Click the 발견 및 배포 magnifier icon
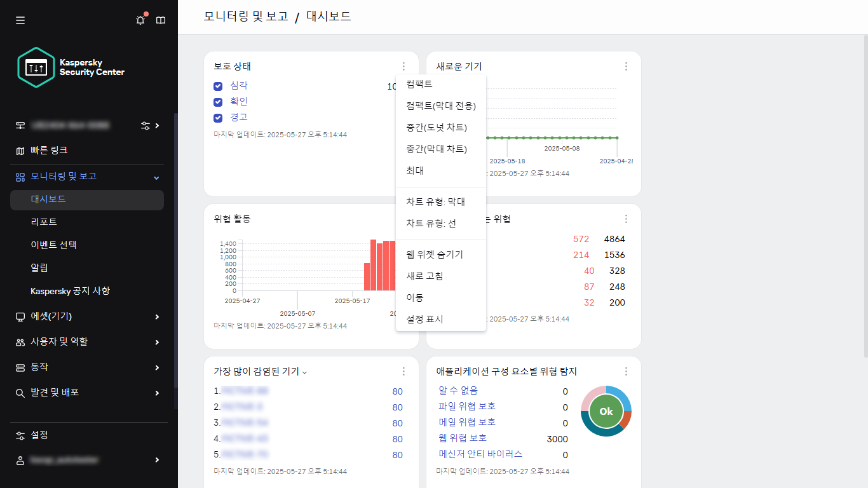Image resolution: width=868 pixels, height=488 pixels. pos(20,393)
